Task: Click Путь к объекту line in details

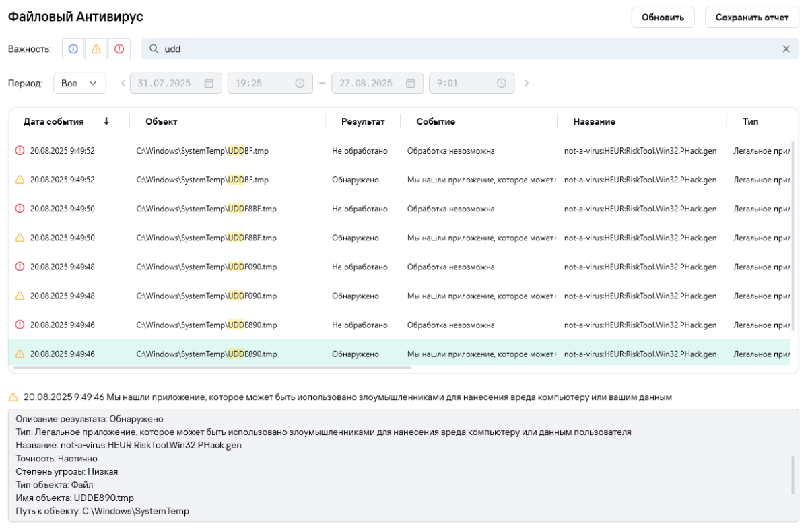Action: pos(102,511)
